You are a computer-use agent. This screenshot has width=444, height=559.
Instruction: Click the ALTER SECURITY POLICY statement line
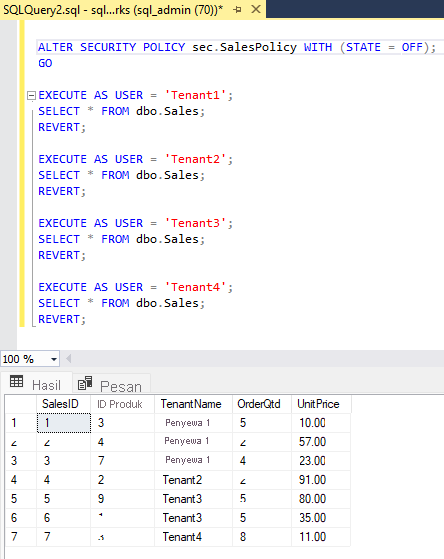[x=237, y=47]
